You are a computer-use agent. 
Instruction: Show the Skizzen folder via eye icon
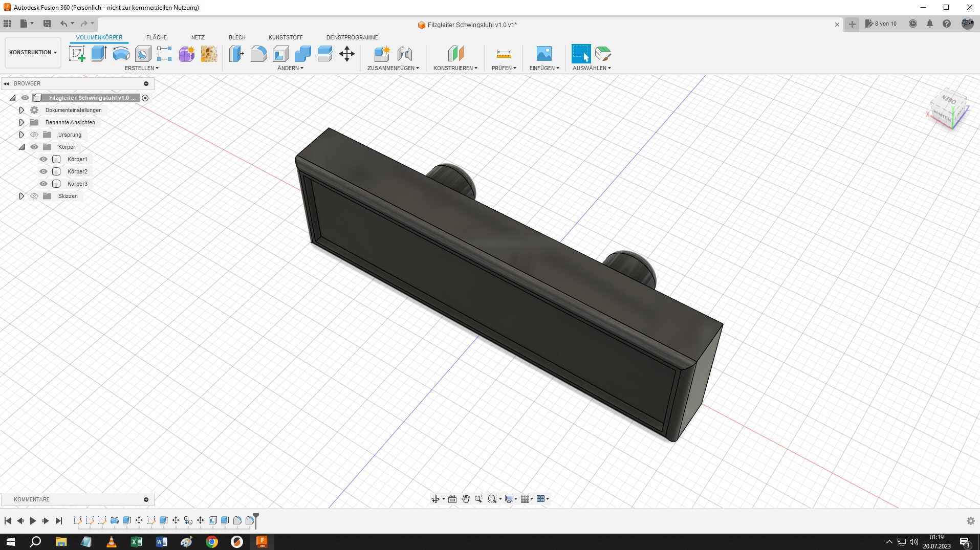(34, 196)
